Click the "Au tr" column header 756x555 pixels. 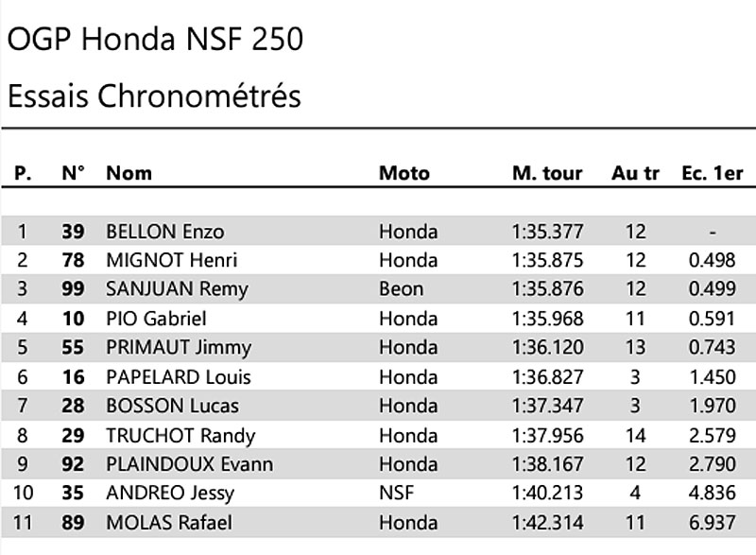635,173
